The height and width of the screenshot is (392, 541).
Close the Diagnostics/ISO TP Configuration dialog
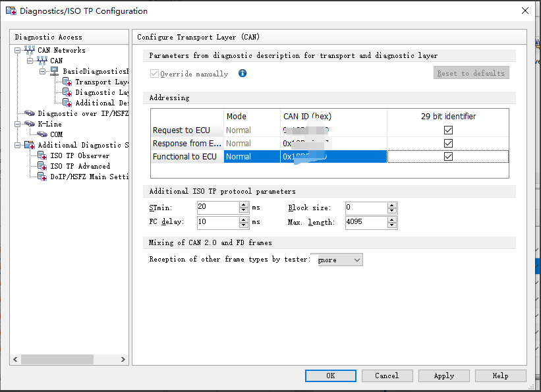525,11
